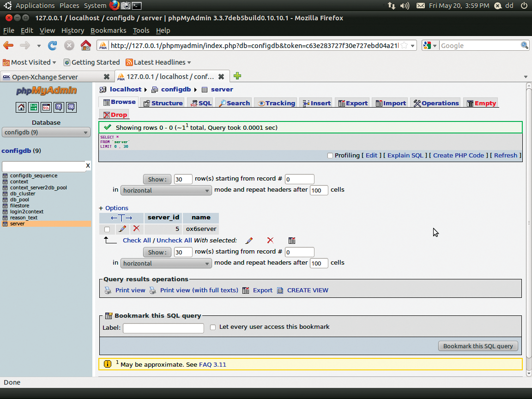Open the Firefox Bookmarks menu
532x399 pixels.
[108, 30]
